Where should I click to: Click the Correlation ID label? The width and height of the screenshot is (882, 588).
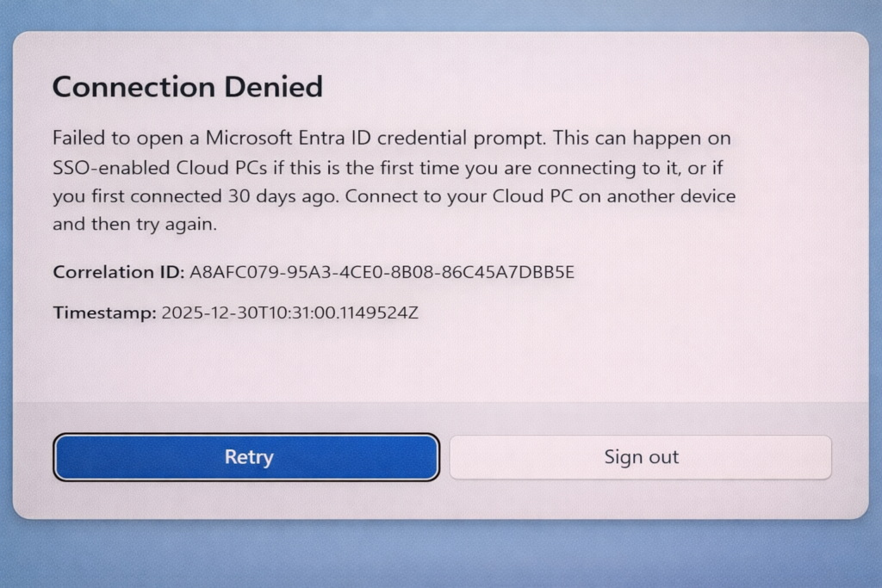(118, 272)
